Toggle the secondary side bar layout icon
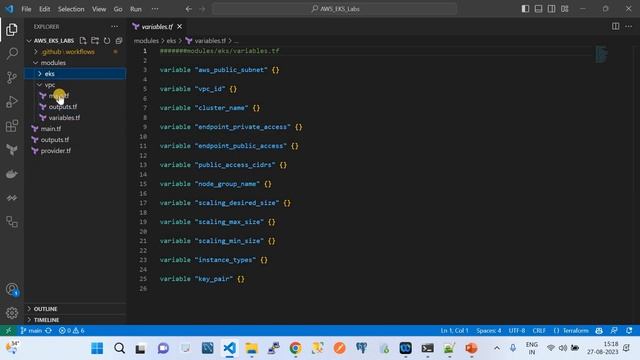The width and height of the screenshot is (640, 360). point(551,9)
